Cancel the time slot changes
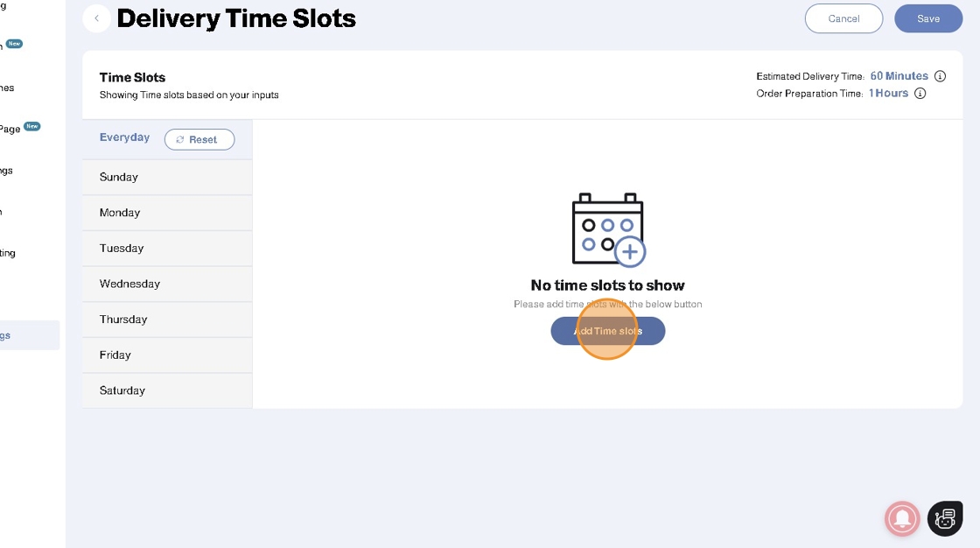This screenshot has width=980, height=548. (x=843, y=18)
